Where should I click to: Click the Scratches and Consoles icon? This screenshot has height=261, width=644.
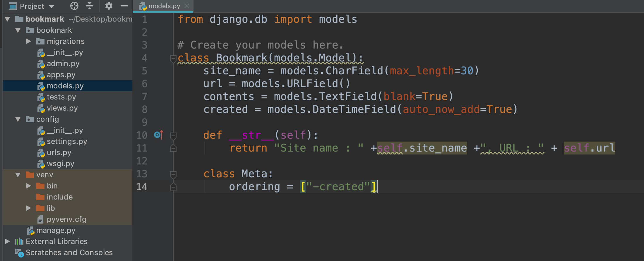(19, 253)
